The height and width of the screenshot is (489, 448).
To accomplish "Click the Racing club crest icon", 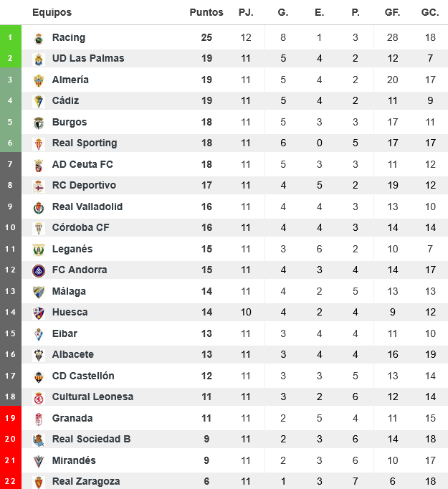I will 39,38.
